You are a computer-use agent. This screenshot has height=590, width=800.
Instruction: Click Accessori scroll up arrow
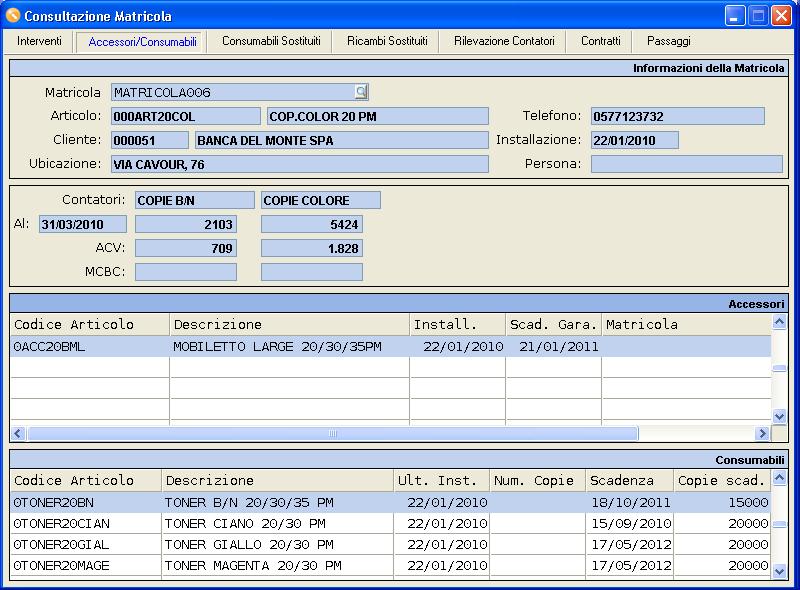coord(779,322)
